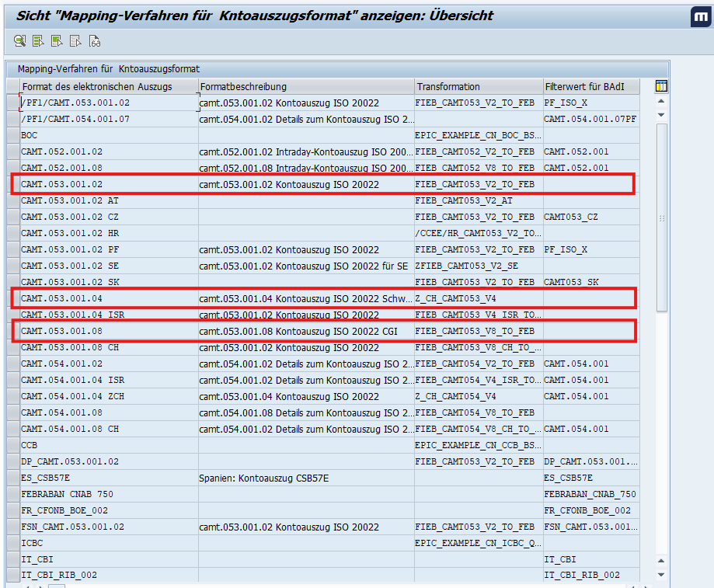The image size is (714, 588).
Task: Click the toolbar icon with glasses
Action: click(94, 41)
